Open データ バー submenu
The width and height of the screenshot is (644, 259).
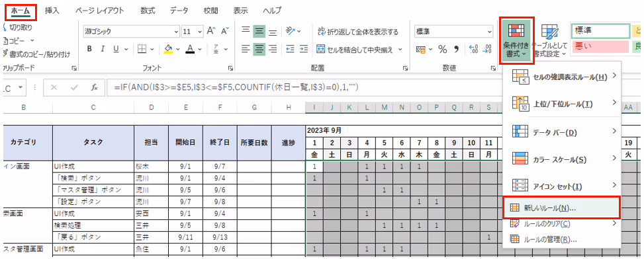coord(563,131)
